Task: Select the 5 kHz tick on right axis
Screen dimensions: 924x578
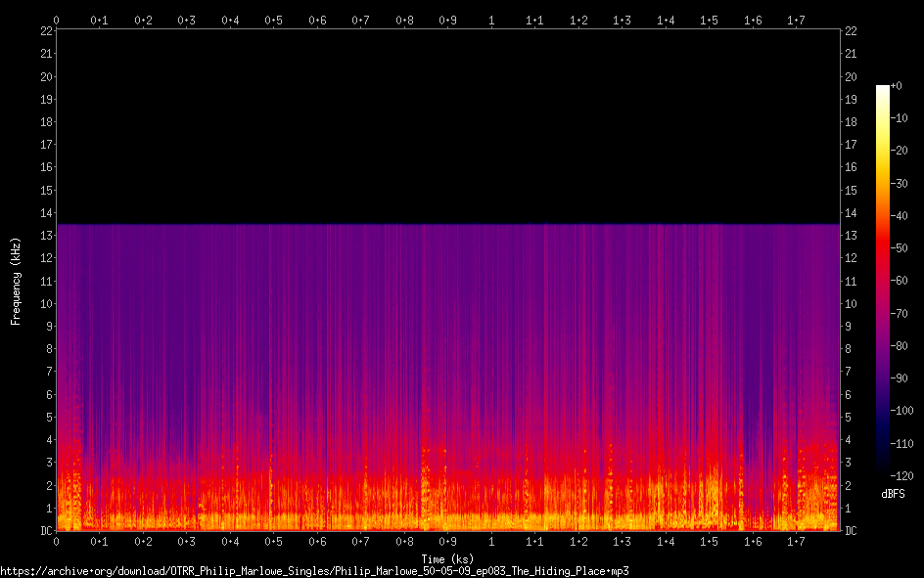Action: coord(849,418)
